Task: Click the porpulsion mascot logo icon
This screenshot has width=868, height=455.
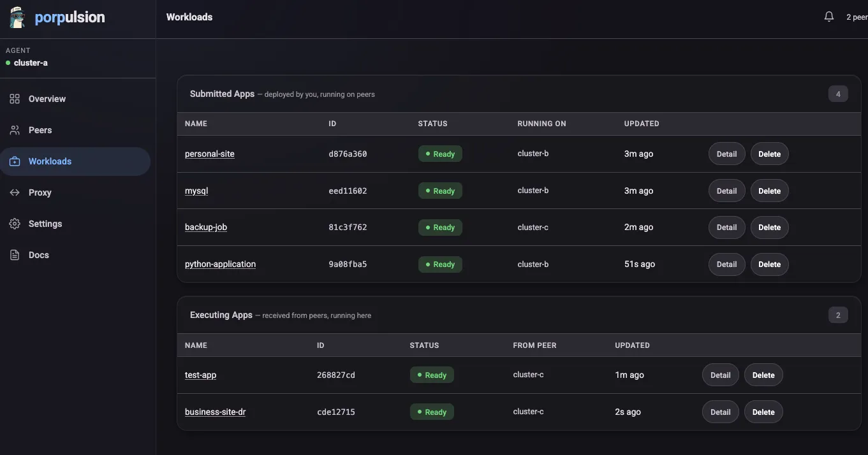Action: tap(17, 17)
